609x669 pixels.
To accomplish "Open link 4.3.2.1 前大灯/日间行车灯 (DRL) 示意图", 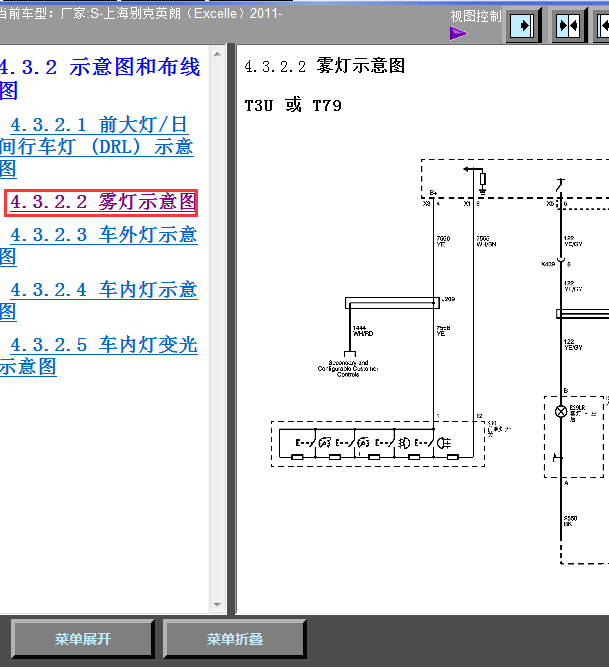I will 97,146.
